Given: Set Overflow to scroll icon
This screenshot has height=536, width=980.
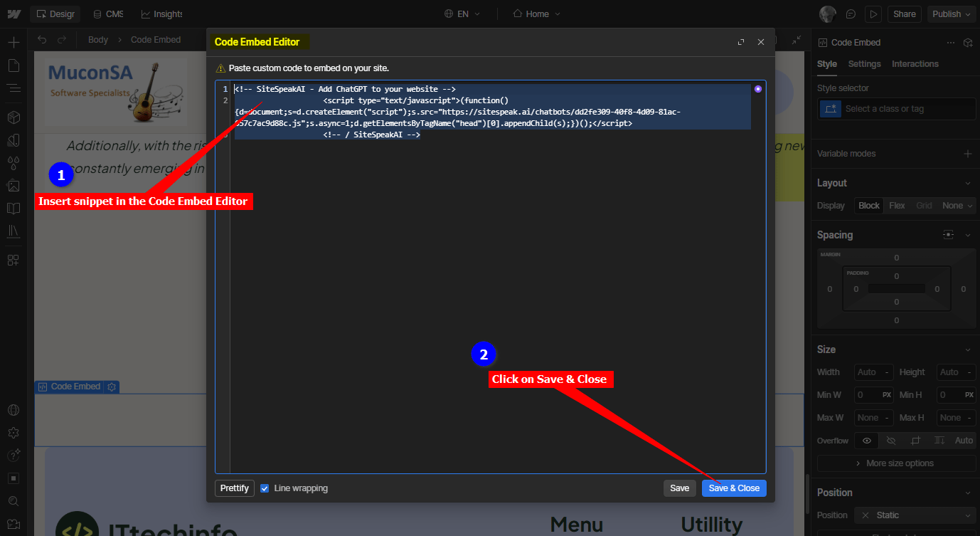Looking at the screenshot, I should click(939, 441).
